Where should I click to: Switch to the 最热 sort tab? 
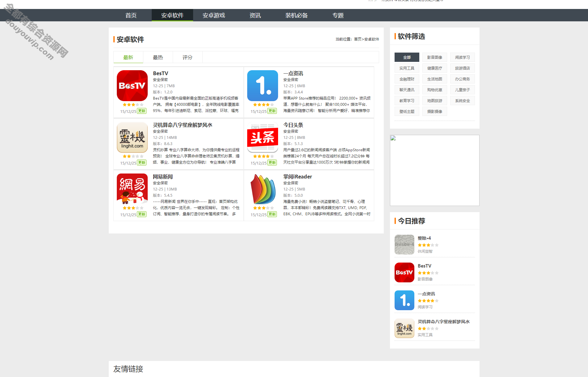click(x=158, y=57)
